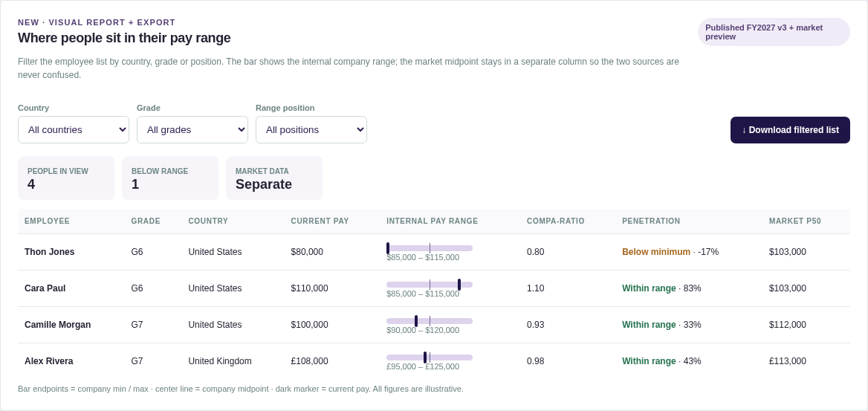Open the Range position filter dropdown
The image size is (868, 411).
[311, 129]
